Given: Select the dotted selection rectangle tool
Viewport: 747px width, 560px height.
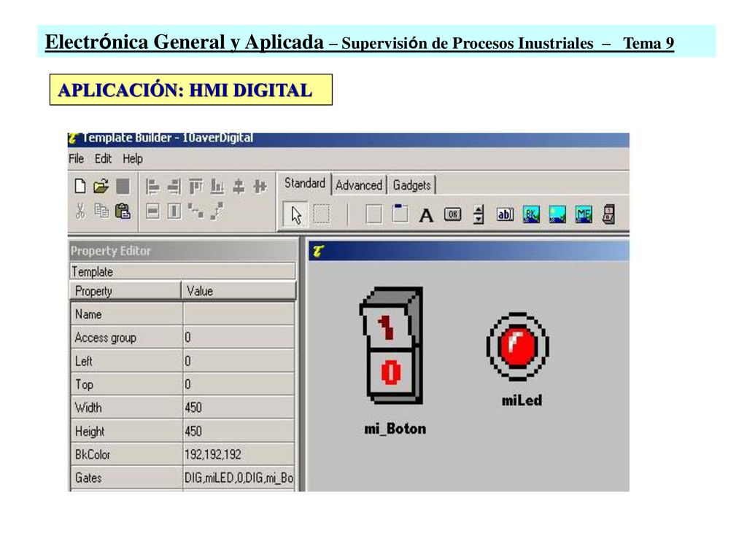Looking at the screenshot, I should (322, 214).
